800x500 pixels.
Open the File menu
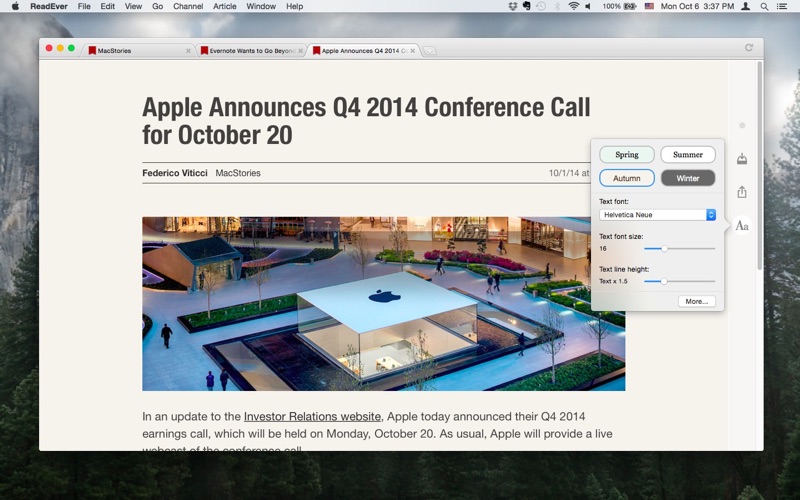[x=84, y=6]
